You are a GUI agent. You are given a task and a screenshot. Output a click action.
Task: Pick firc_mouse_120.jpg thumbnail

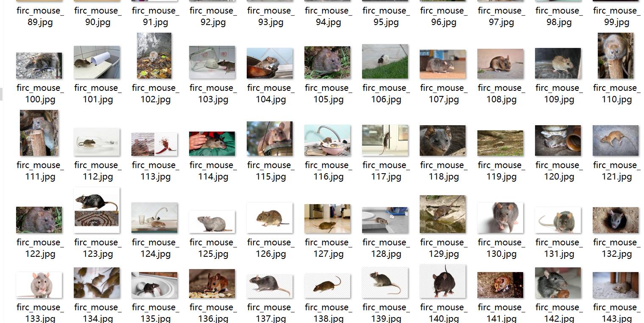click(558, 140)
